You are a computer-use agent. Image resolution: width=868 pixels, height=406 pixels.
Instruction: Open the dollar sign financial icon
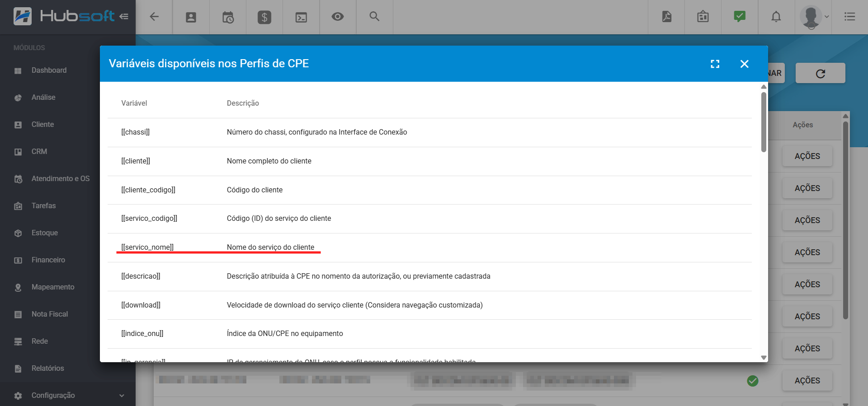(x=264, y=17)
